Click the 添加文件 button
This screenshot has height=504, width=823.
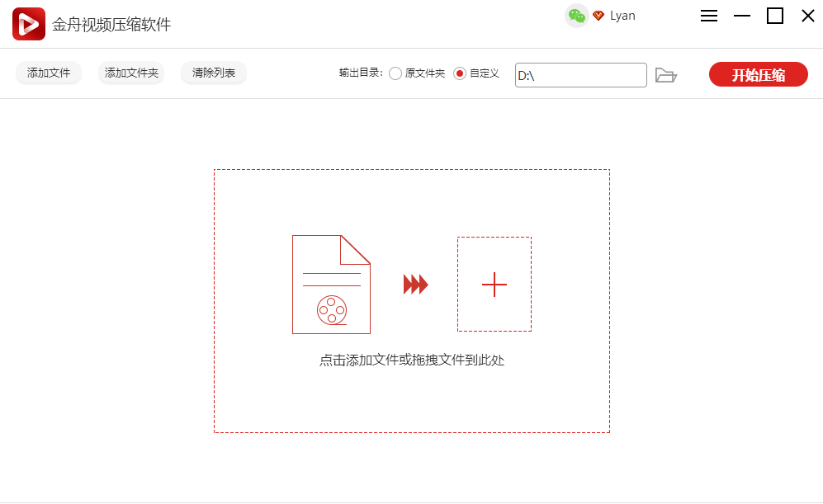(49, 73)
